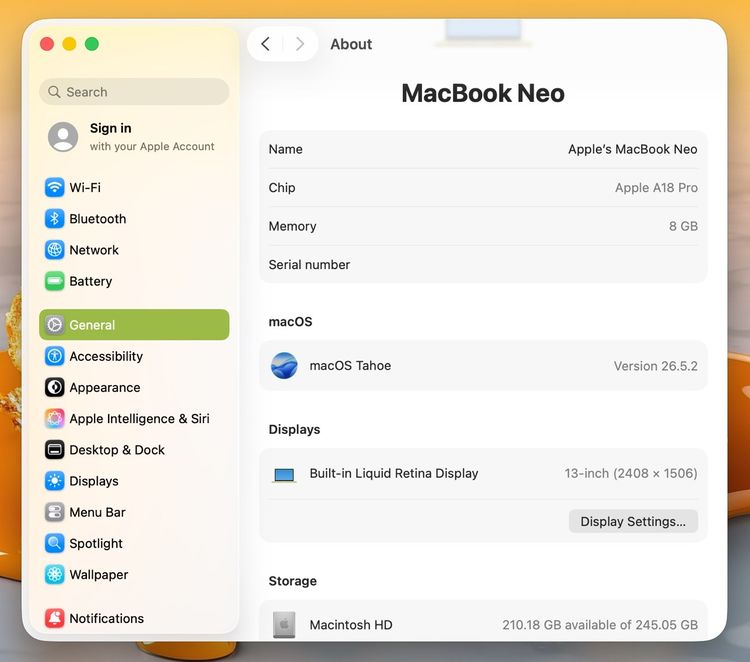Go back with the left chevron
Image resolution: width=750 pixels, height=662 pixels.
click(265, 44)
